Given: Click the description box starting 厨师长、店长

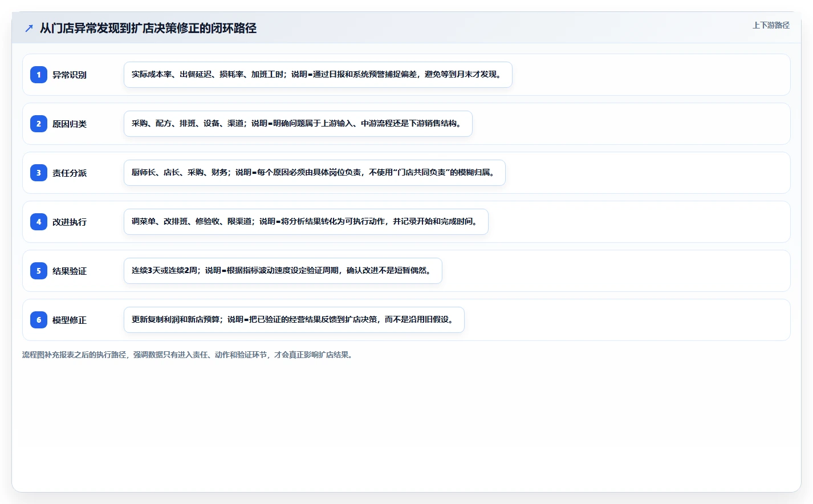Looking at the screenshot, I should pos(315,173).
